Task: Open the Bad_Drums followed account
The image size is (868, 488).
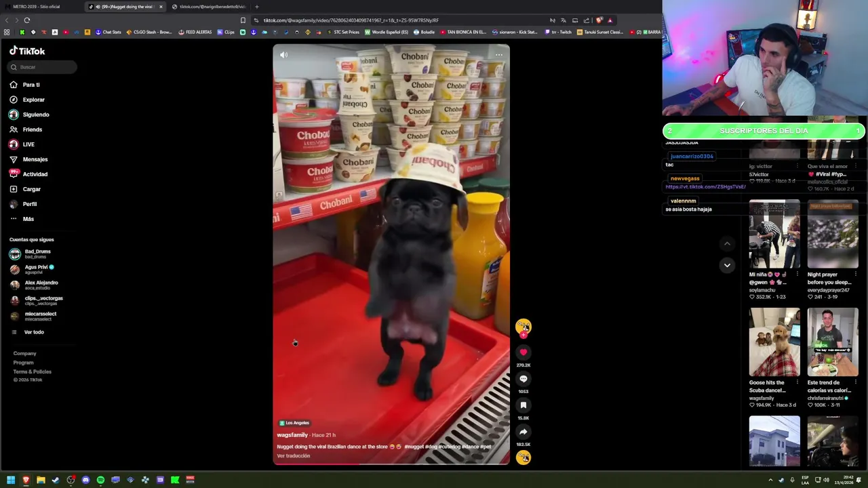Action: 31,253
